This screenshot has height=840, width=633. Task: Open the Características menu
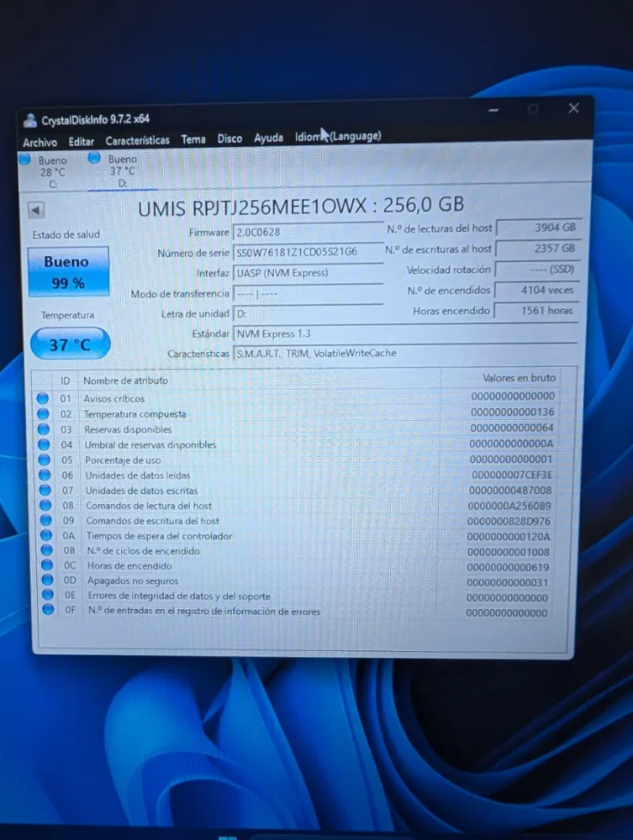pyautogui.click(x=137, y=141)
